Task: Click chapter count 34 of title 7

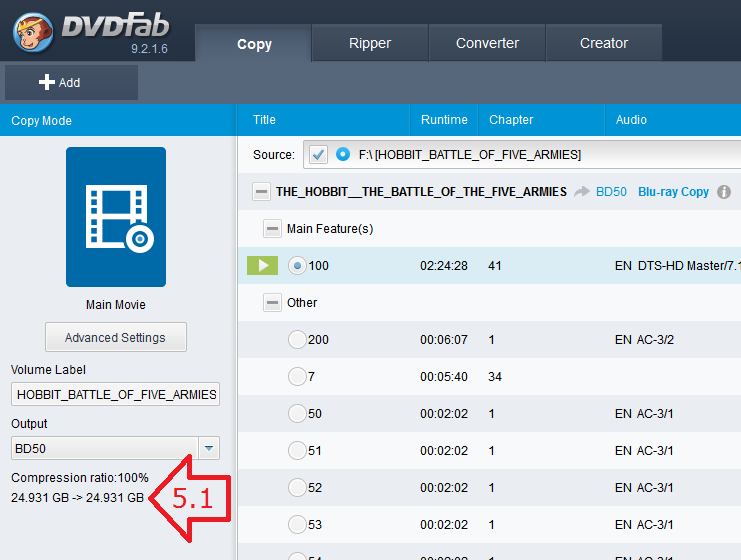Action: pos(495,377)
